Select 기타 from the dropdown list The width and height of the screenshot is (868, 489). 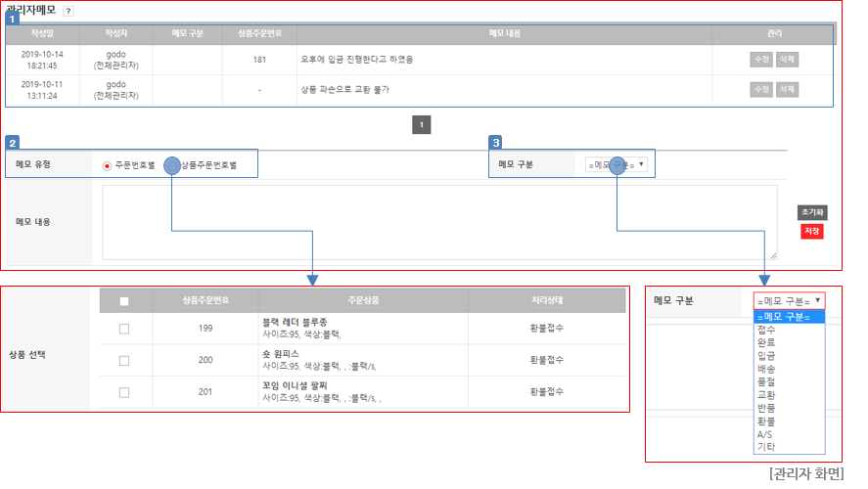[x=790, y=447]
